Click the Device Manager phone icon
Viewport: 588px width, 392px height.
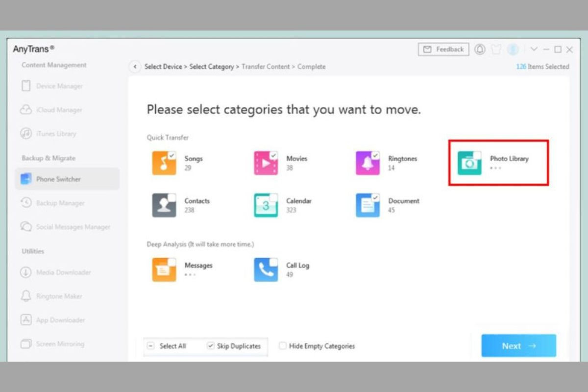point(26,86)
